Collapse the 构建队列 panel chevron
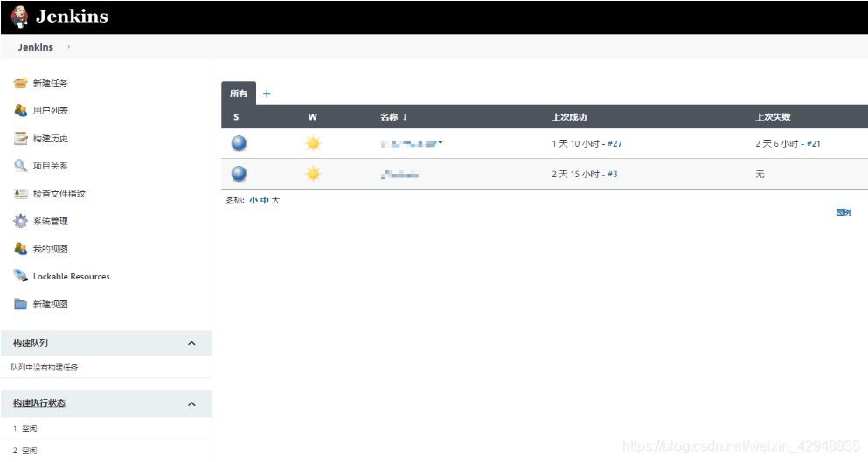Screen dimensions: 868x462 (x=191, y=343)
